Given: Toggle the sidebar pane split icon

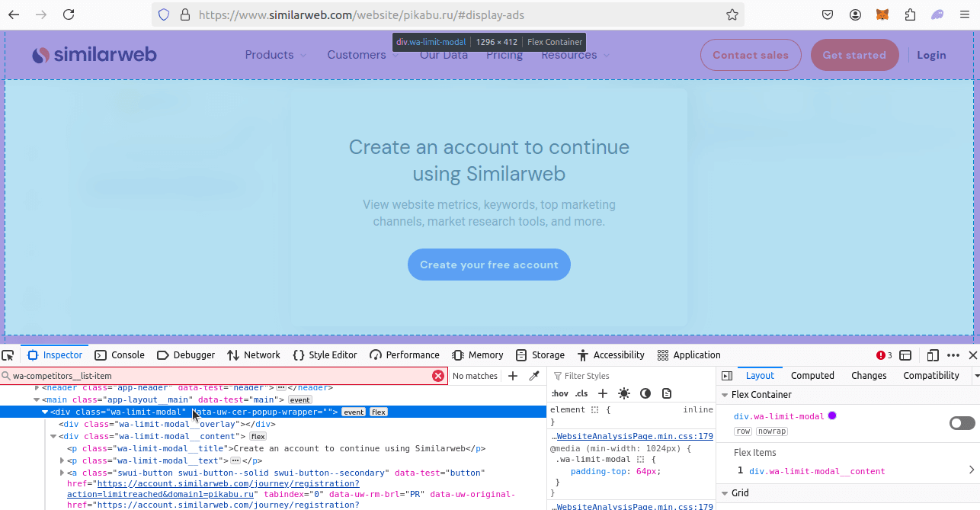Looking at the screenshot, I should click(x=727, y=376).
